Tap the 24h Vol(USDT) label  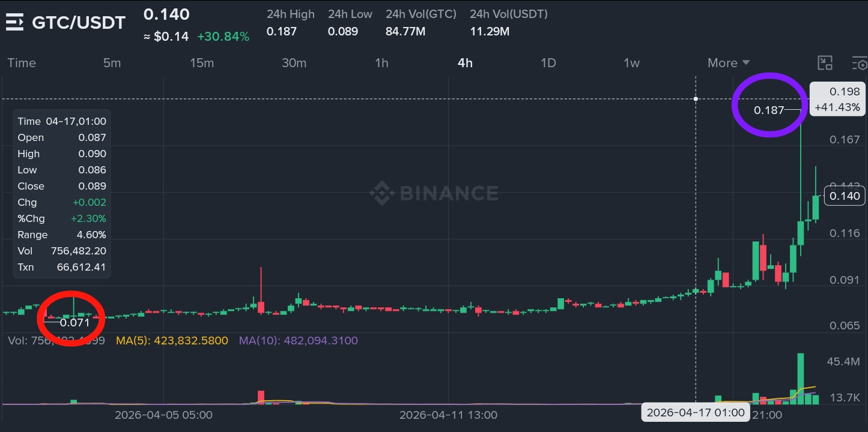point(509,14)
